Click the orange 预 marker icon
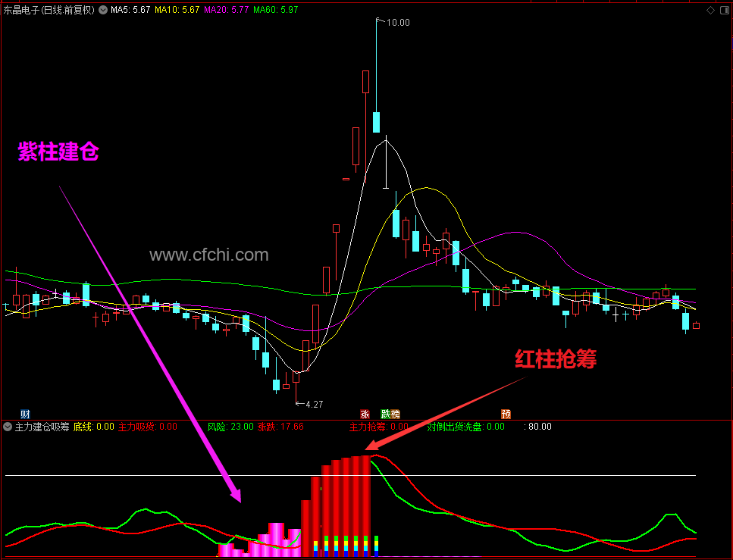Viewport: 733px width, 560px height. coord(506,415)
